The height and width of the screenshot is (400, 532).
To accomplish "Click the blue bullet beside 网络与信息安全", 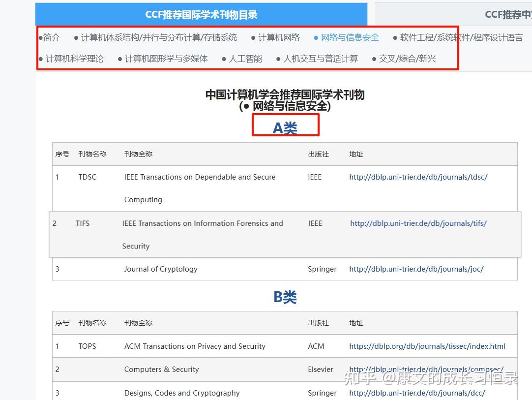I will (316, 37).
